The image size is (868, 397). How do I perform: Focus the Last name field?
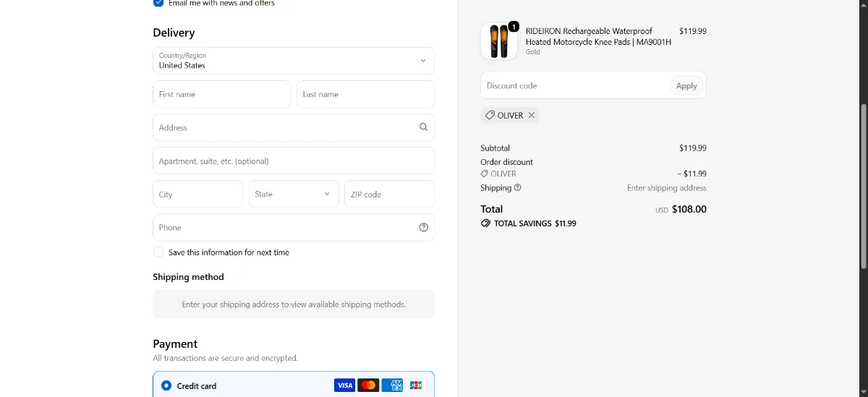click(x=365, y=94)
